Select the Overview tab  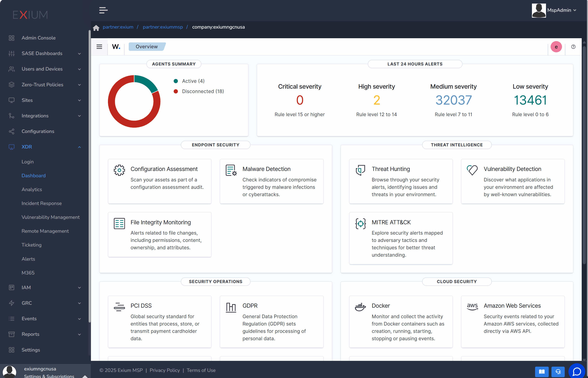pos(147,47)
